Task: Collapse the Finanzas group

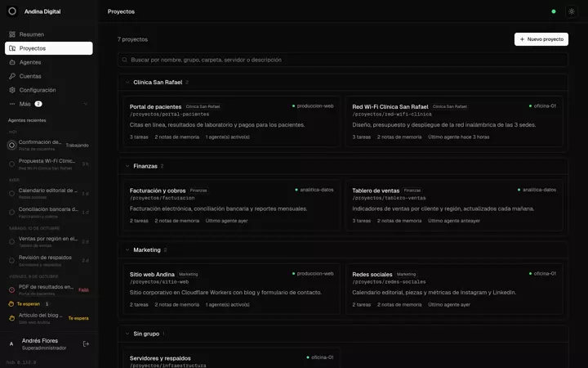Action: point(127,166)
